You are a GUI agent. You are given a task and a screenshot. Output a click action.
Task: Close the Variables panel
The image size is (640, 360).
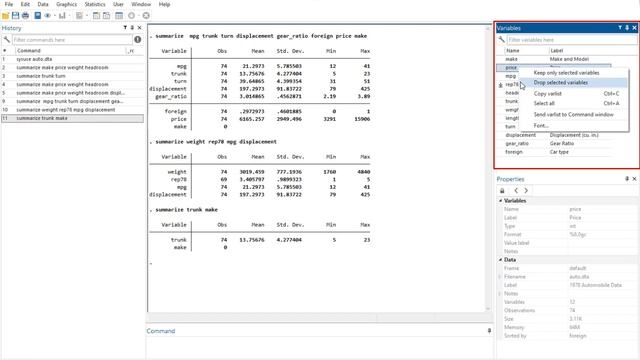point(634,28)
